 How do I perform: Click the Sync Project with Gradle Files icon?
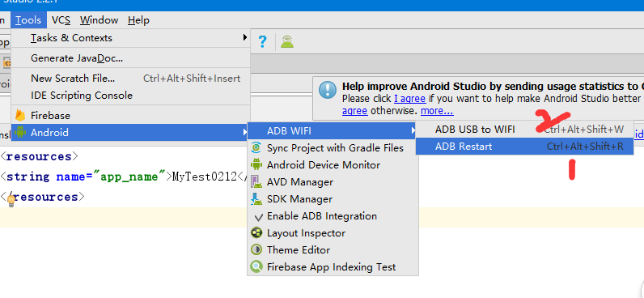256,147
